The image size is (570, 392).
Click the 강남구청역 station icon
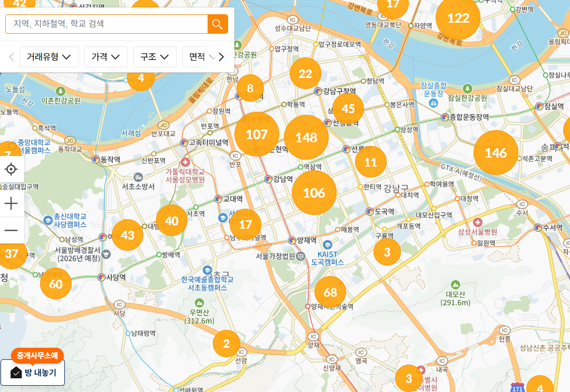coord(318,91)
